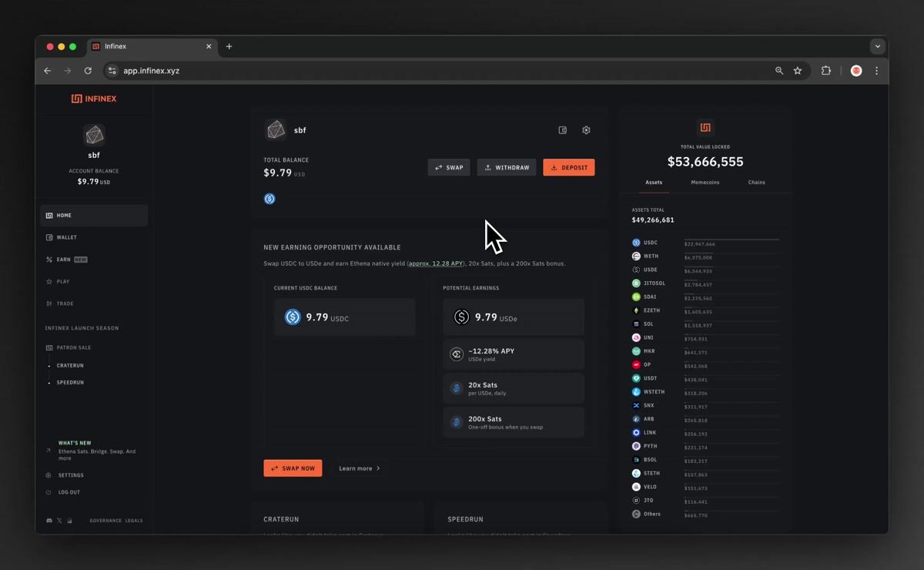Click the USDC token icon under total balance
Screen dimensions: 924x570
click(269, 199)
